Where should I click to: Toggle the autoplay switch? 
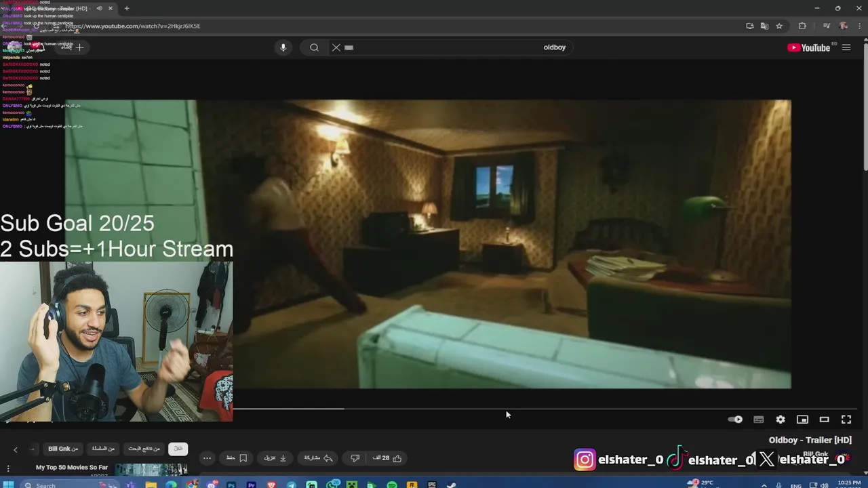(735, 420)
